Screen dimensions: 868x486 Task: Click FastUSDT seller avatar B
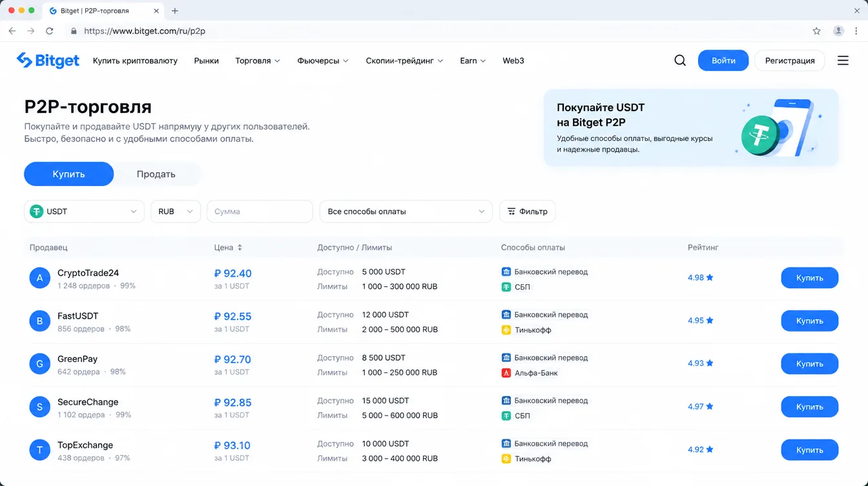(x=39, y=321)
